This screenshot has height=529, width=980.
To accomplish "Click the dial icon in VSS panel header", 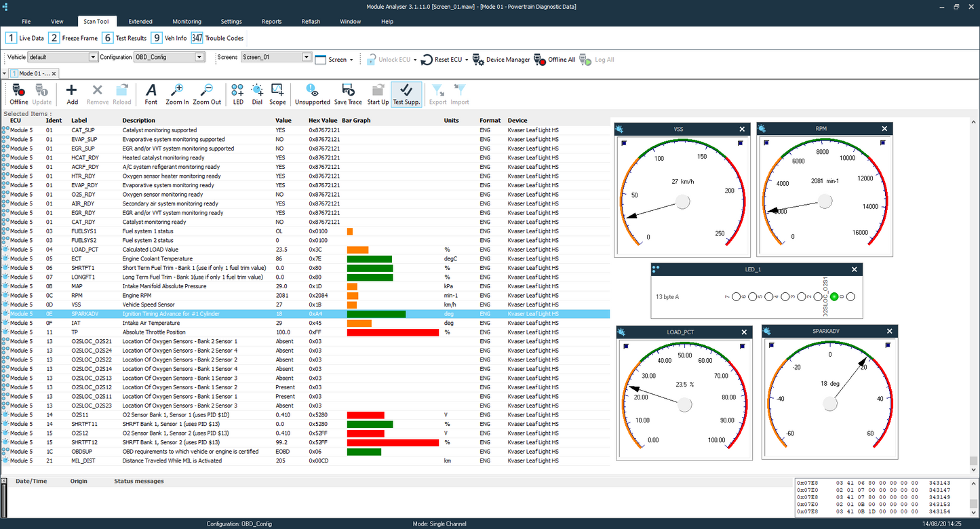I will 620,129.
